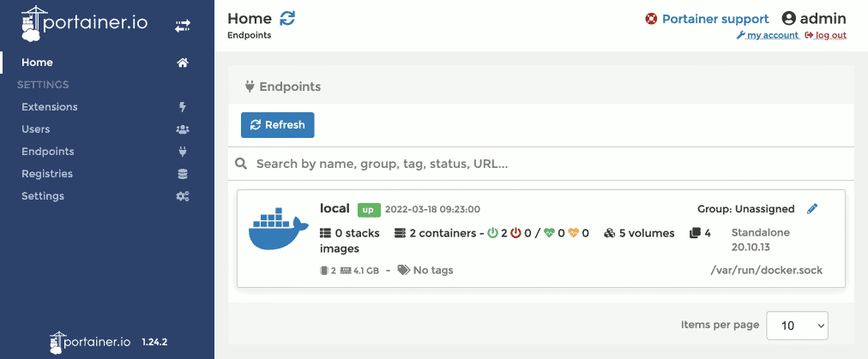Click the portainer.io footer logo
This screenshot has width=868, height=359.
tap(90, 343)
